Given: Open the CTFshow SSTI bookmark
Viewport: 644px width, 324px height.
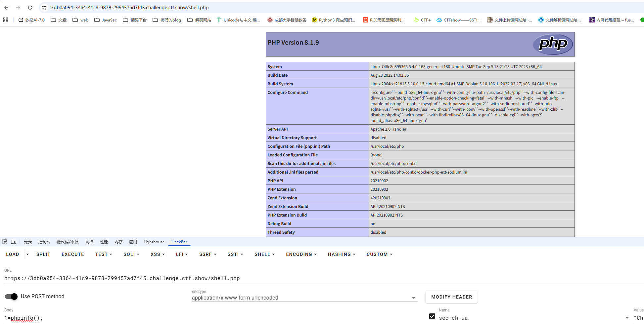Looking at the screenshot, I should (x=458, y=20).
